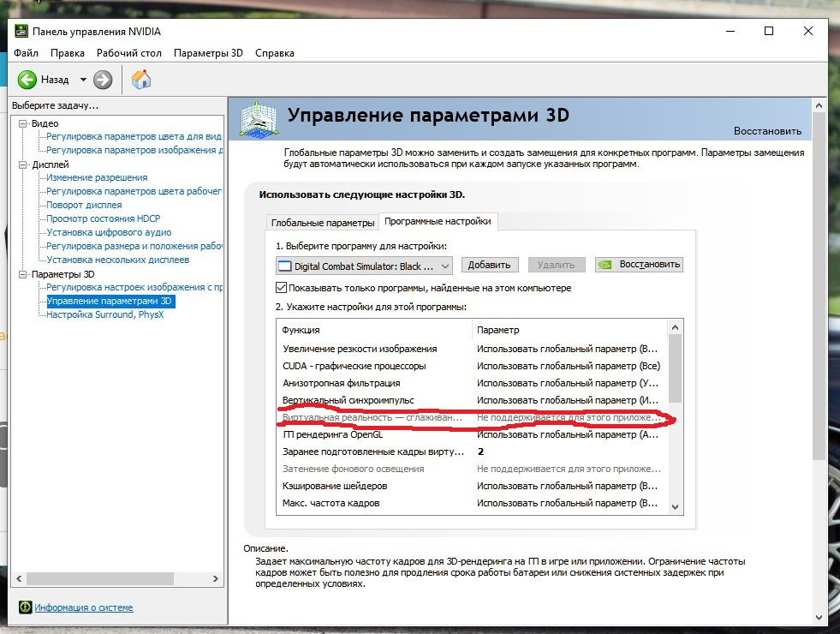Image resolution: width=840 pixels, height=634 pixels.
Task: Open the program selection dropdown
Action: [x=364, y=266]
